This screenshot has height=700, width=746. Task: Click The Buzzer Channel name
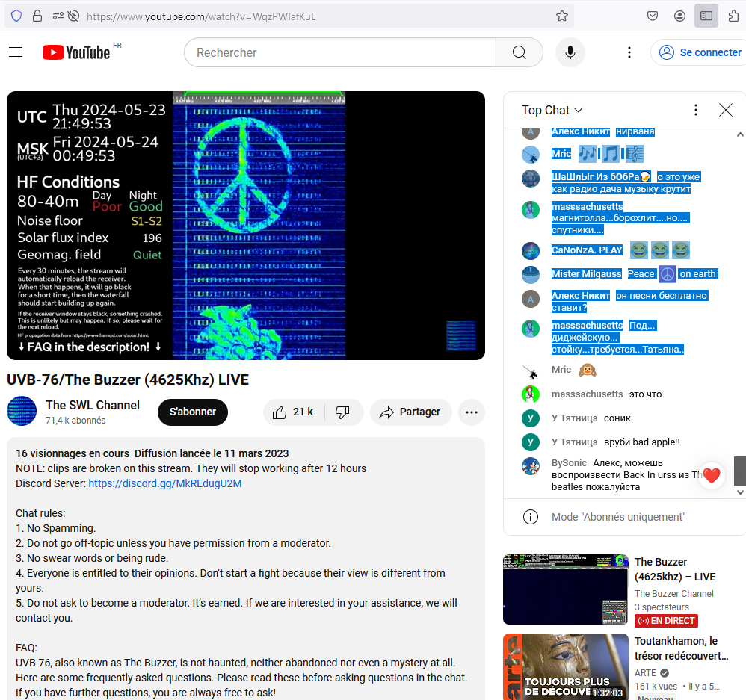(674, 593)
